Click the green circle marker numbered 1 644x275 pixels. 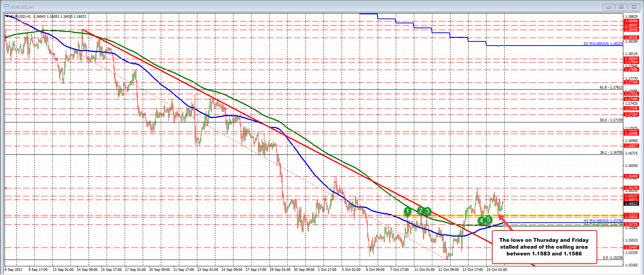coord(407,211)
